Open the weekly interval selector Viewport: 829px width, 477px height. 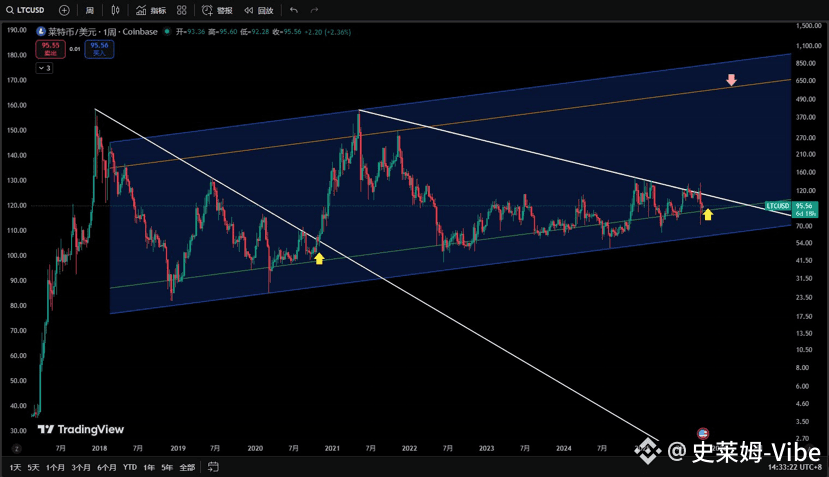pyautogui.click(x=90, y=10)
